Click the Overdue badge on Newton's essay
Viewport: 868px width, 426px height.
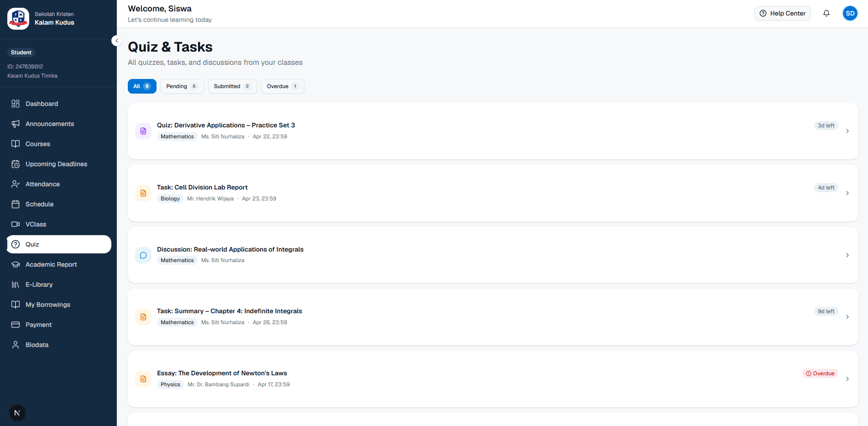pyautogui.click(x=820, y=373)
